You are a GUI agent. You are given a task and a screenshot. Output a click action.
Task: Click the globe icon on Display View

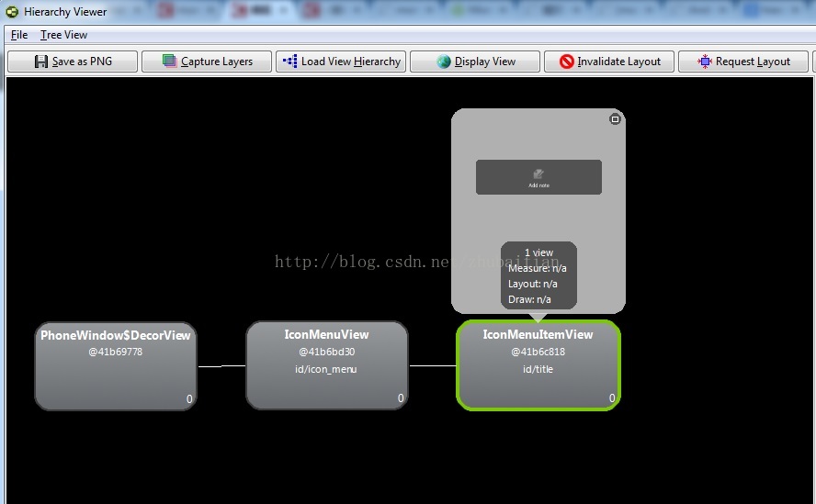(x=444, y=62)
